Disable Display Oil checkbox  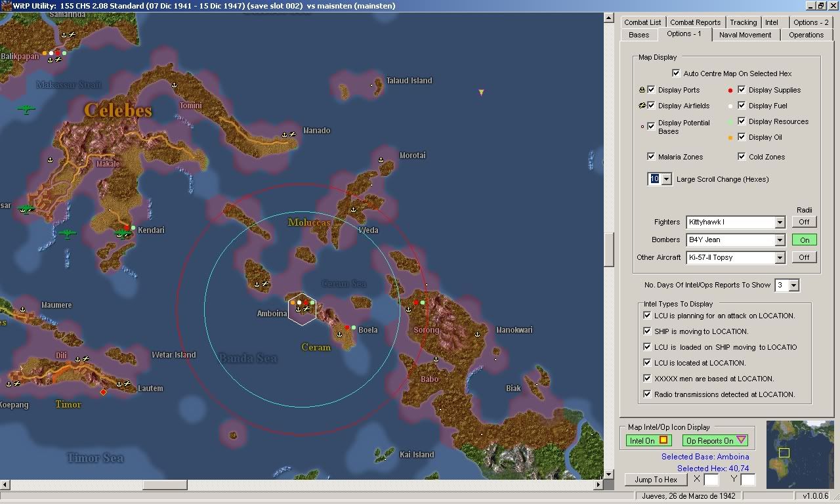[742, 137]
